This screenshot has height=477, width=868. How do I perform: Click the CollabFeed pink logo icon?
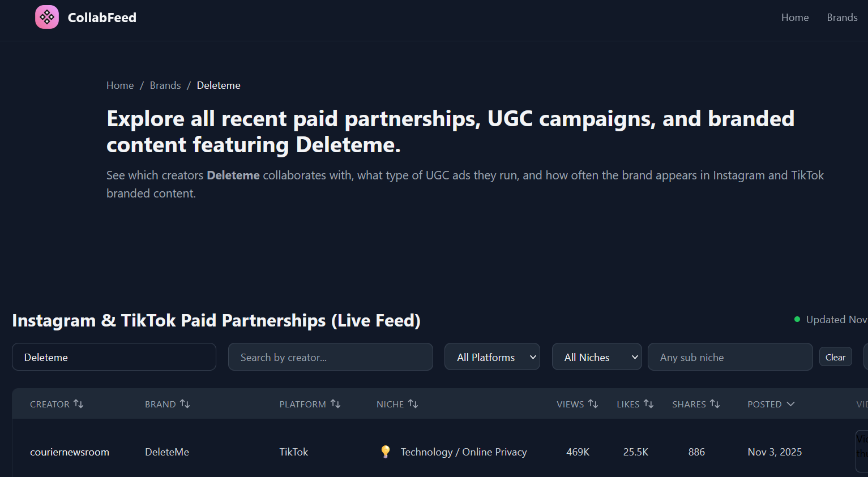tap(46, 17)
